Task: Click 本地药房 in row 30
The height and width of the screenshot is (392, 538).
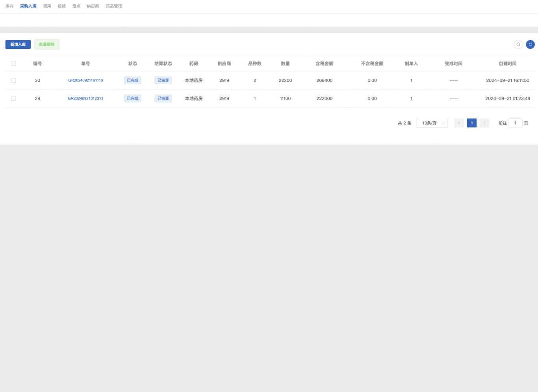Action: 194,80
